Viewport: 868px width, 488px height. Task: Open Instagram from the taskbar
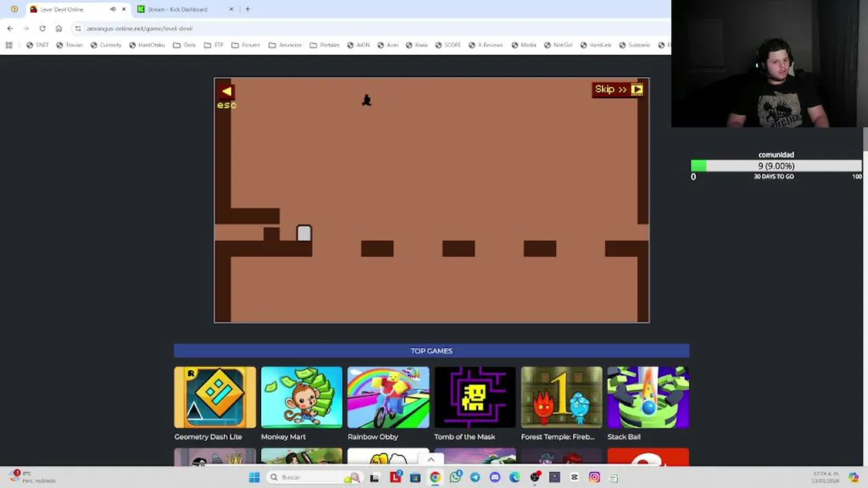coord(595,477)
